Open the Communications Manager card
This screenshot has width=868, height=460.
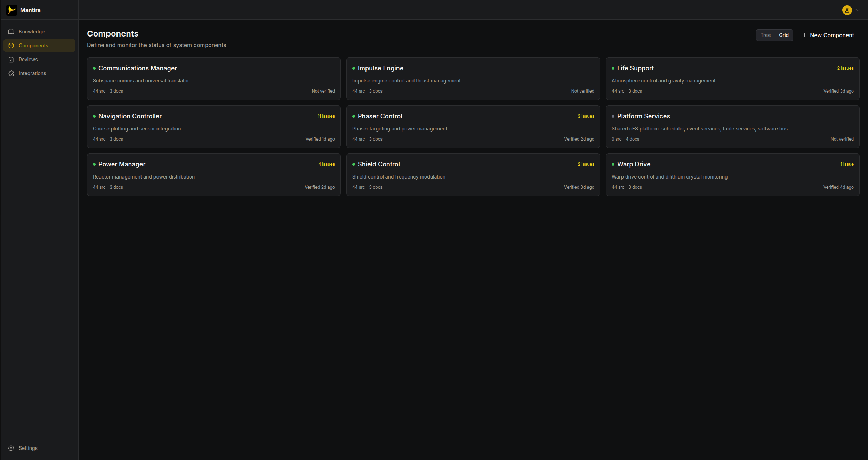(x=214, y=79)
